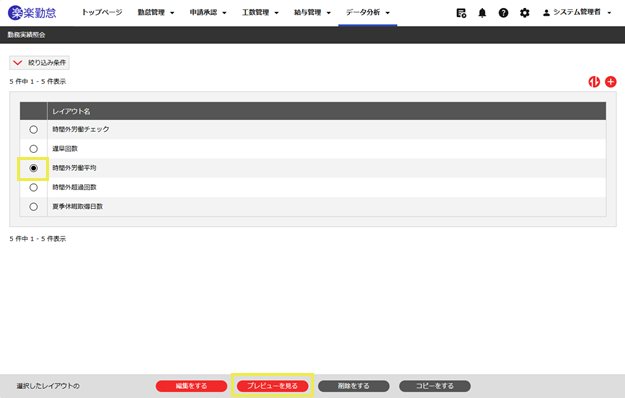This screenshot has height=398, width=625.
Task: Click the 楽楽勤怠 logo
Action: [x=32, y=13]
